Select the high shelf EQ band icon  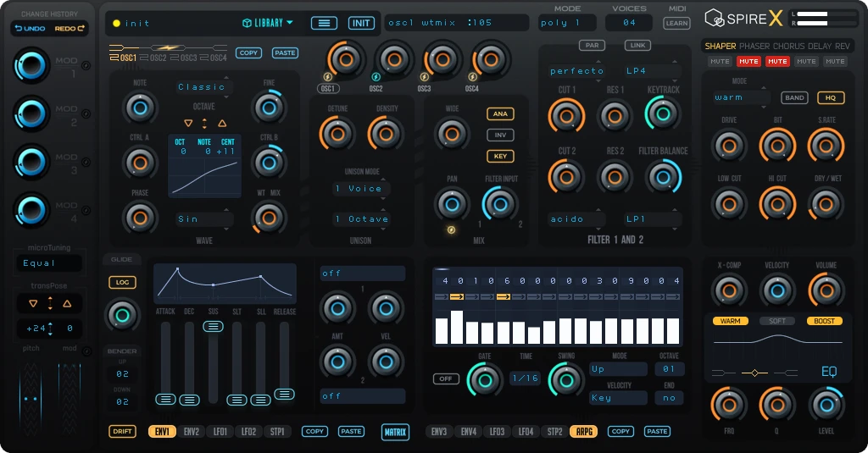[786, 373]
